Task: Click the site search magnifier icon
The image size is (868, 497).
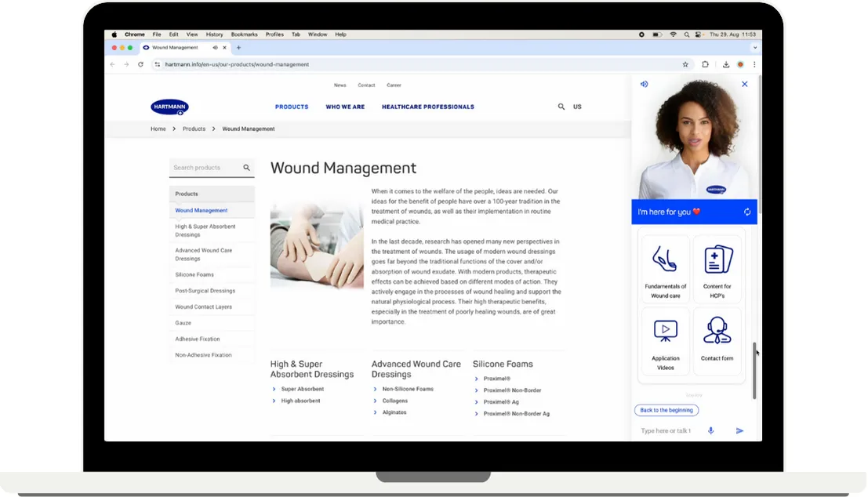Action: click(x=561, y=107)
